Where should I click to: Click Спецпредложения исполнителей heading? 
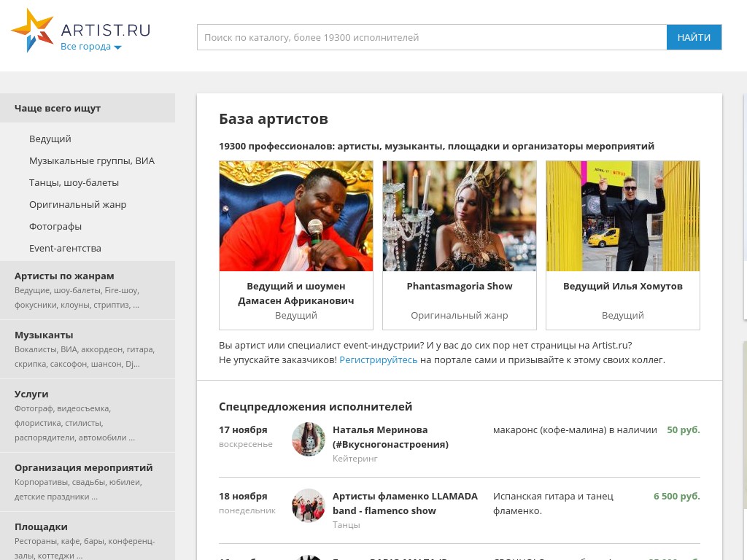coord(315,407)
